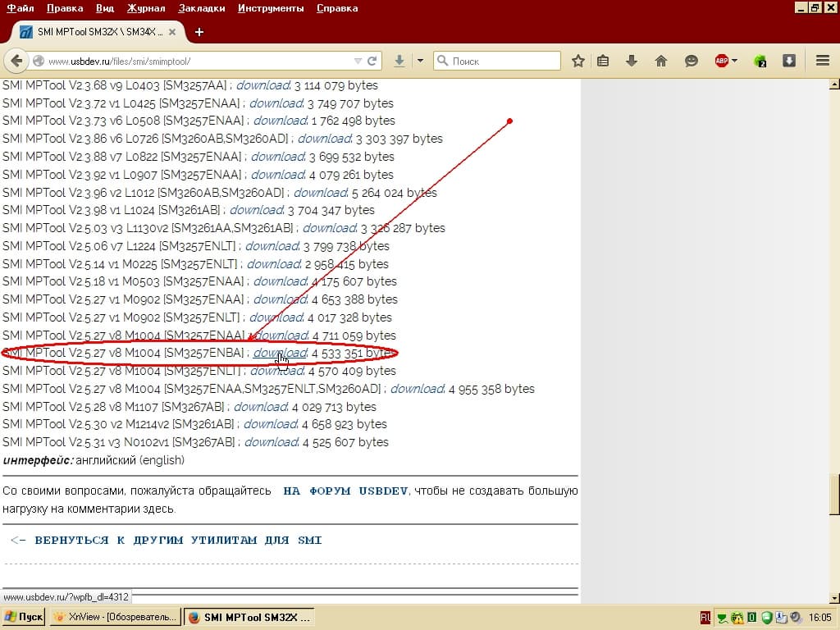Download V2.5.30 v2 M1214v2 file

[271, 424]
